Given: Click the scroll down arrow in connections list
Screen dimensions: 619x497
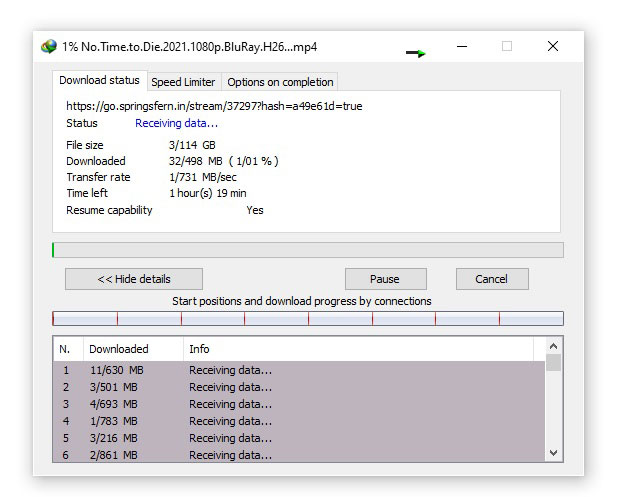Looking at the screenshot, I should 553,453.
